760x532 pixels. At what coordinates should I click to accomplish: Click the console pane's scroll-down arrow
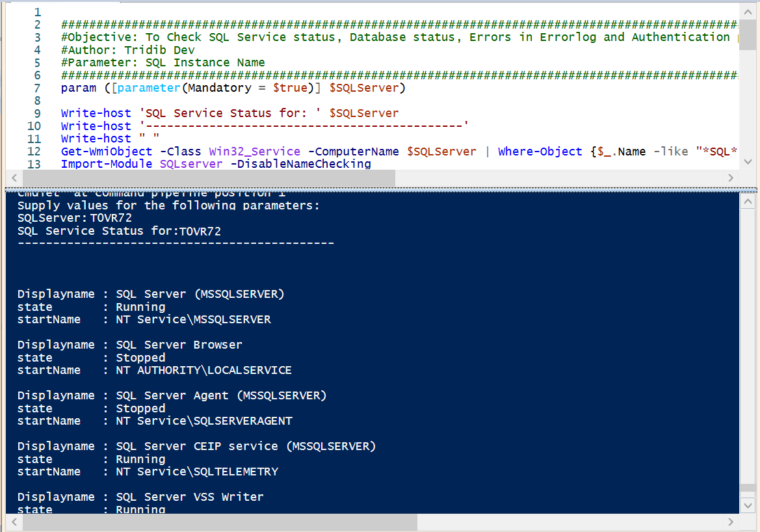[x=748, y=505]
